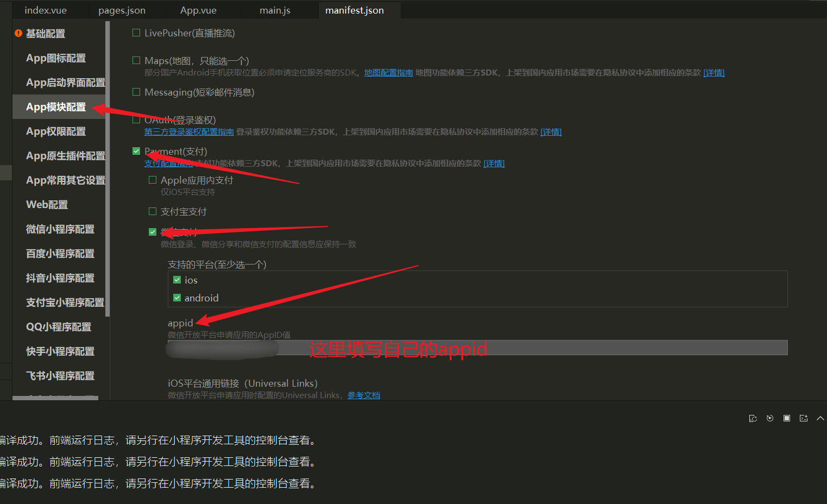
Task: Open a new terminal from the console toolbar
Action: (x=803, y=418)
